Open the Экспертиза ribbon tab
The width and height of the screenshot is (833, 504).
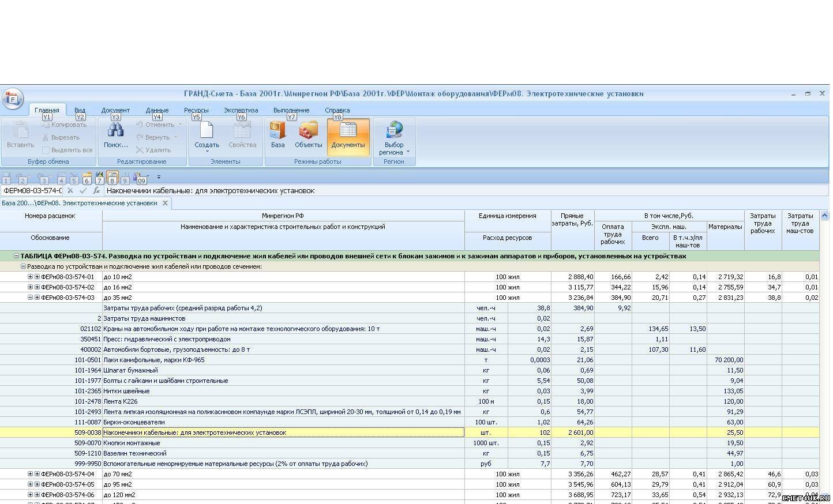click(x=241, y=110)
